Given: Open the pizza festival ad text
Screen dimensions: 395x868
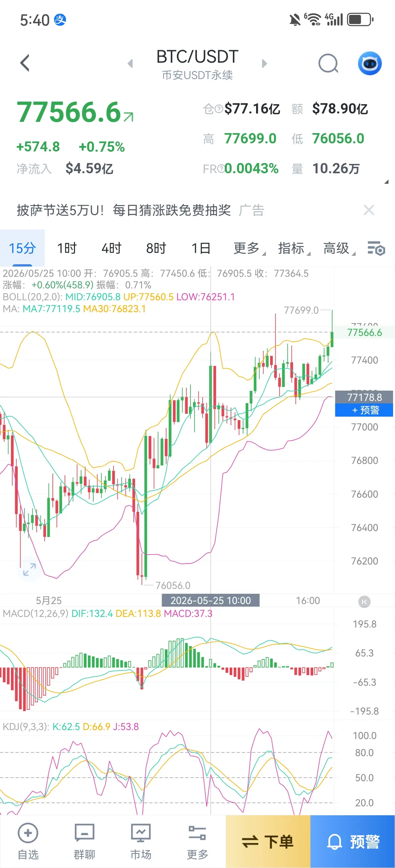Looking at the screenshot, I should (x=124, y=210).
